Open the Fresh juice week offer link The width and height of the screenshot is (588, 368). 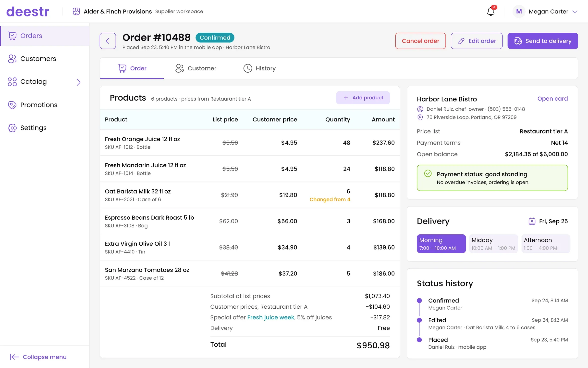tap(271, 317)
